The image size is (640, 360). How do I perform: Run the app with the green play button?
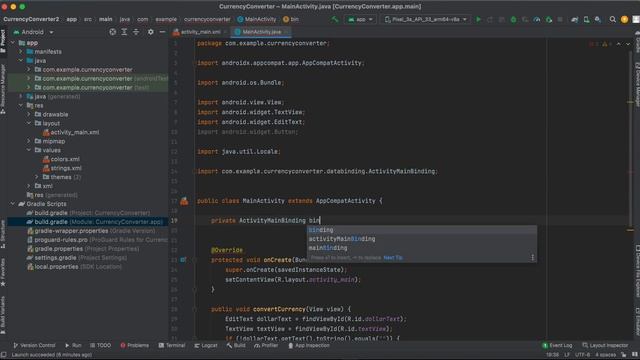pyautogui.click(x=478, y=19)
